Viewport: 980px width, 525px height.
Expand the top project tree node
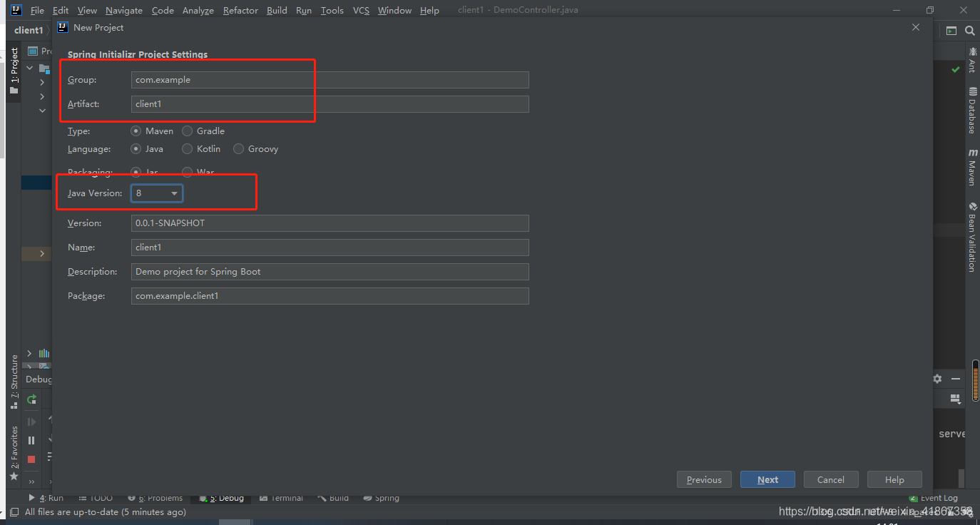coord(30,68)
